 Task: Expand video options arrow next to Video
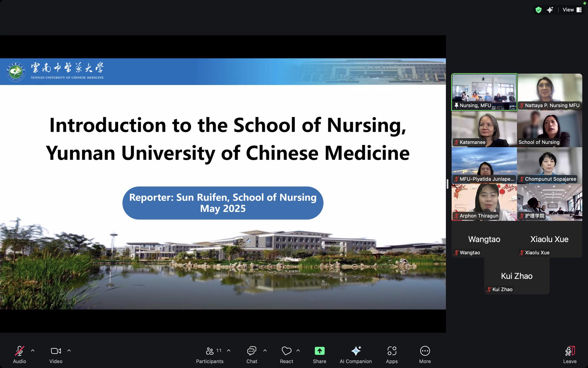(x=69, y=350)
